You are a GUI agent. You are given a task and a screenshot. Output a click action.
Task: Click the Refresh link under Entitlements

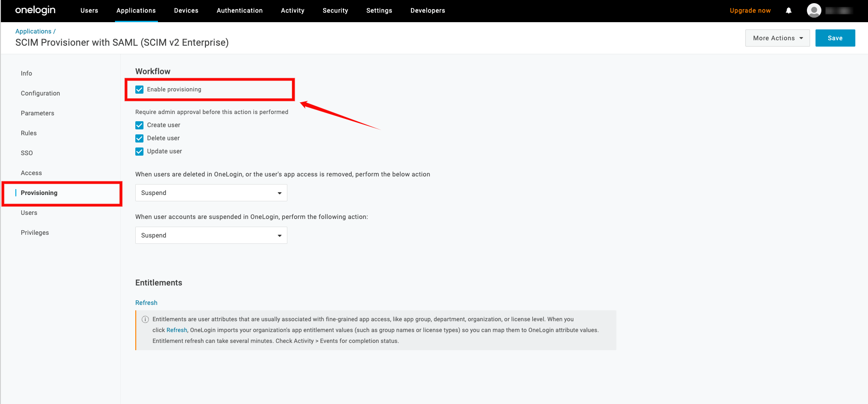coord(146,303)
